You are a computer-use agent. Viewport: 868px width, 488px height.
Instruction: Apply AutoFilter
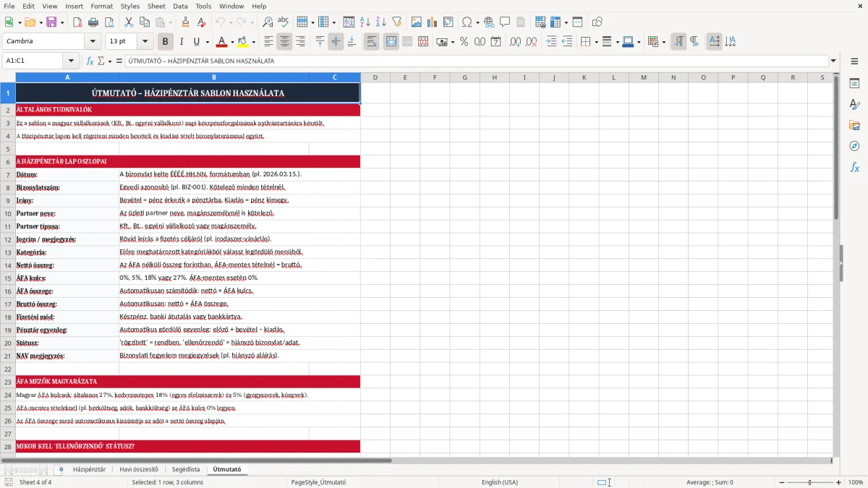397,22
